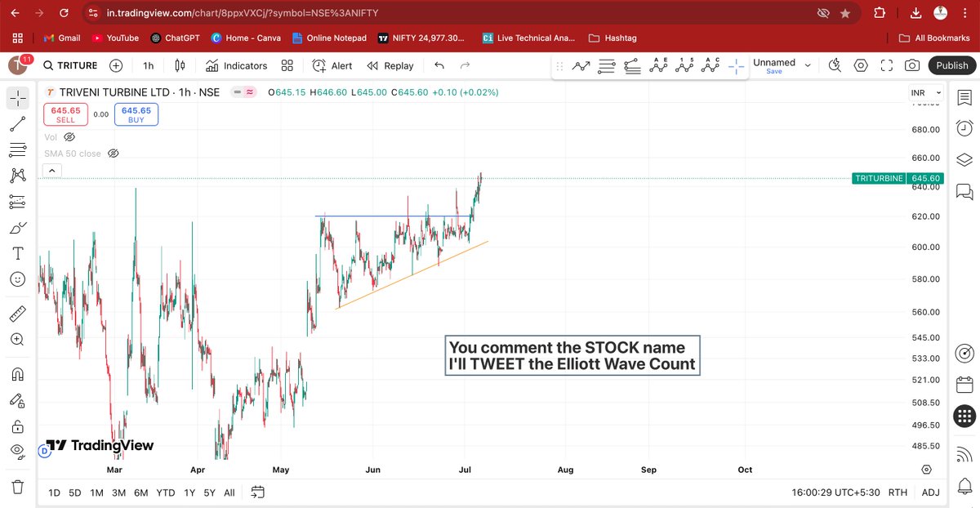This screenshot has width=980, height=508.
Task: Toggle visibility of SMA 50 close indicator
Action: click(114, 153)
